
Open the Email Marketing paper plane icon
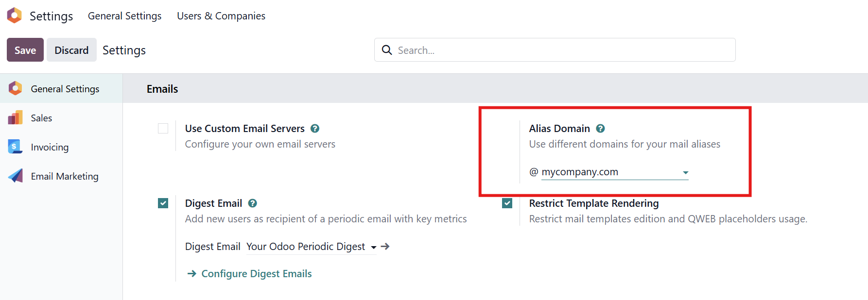(x=16, y=176)
